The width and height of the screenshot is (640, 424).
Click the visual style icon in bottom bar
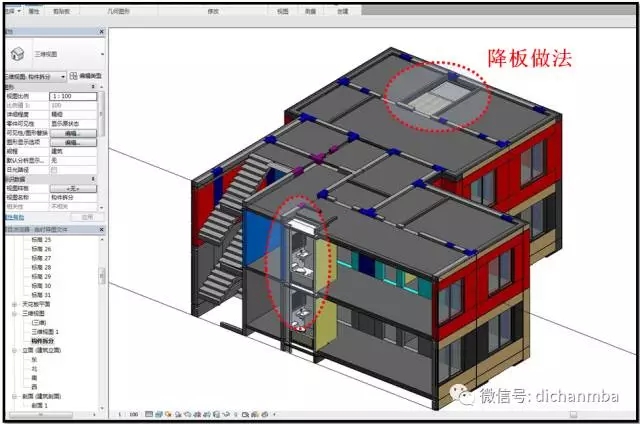[158, 413]
